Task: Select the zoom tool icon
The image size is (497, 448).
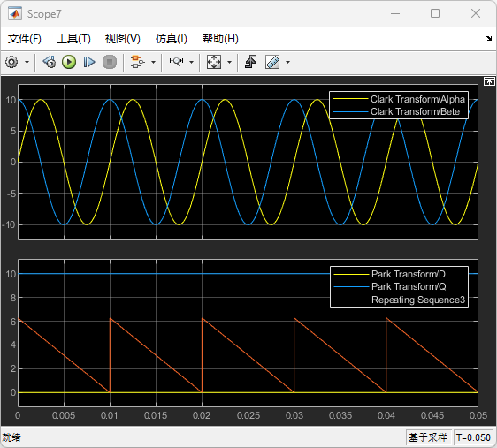Action: tap(176, 62)
